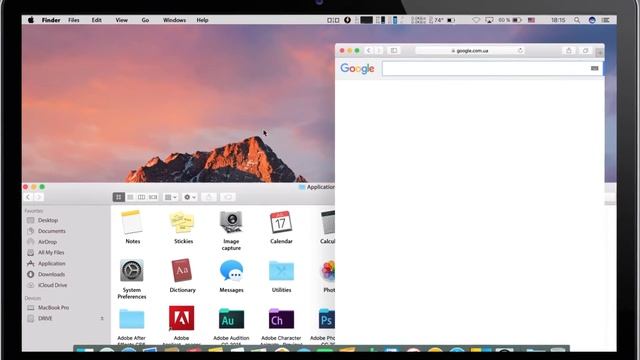Open the Help menu
The width and height of the screenshot is (640, 360).
202,20
